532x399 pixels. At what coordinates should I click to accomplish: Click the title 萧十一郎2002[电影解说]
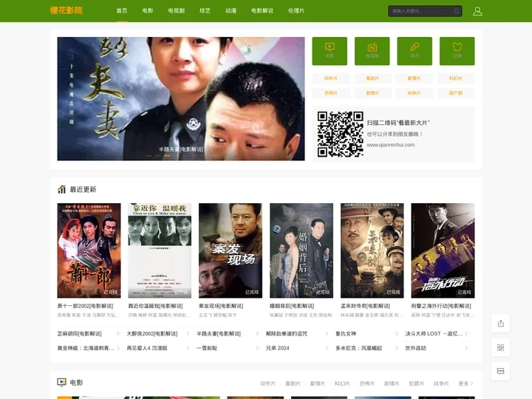pos(85,306)
